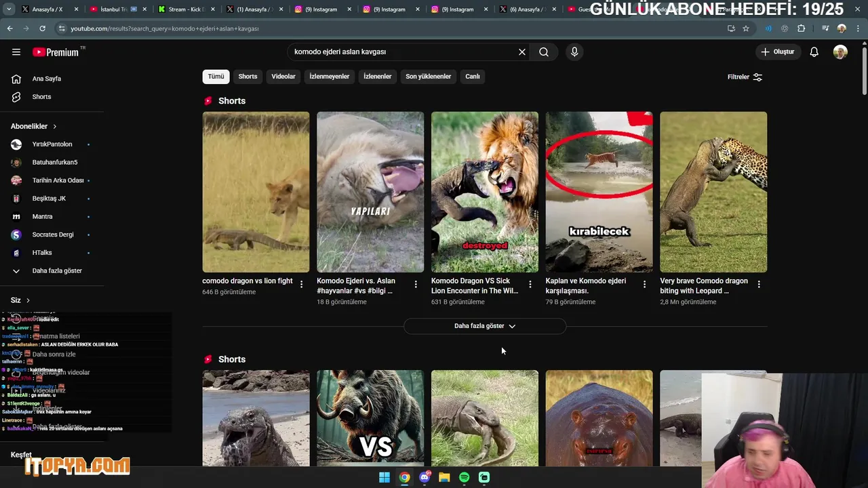Select the Videolar filter chip
This screenshot has height=488, width=868.
pos(283,77)
